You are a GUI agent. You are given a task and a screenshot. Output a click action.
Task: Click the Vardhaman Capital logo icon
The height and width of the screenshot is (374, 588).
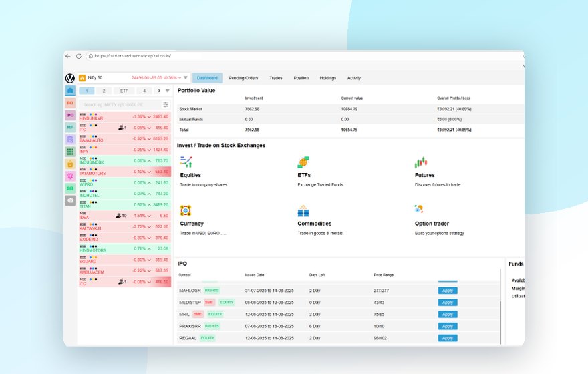click(x=69, y=78)
